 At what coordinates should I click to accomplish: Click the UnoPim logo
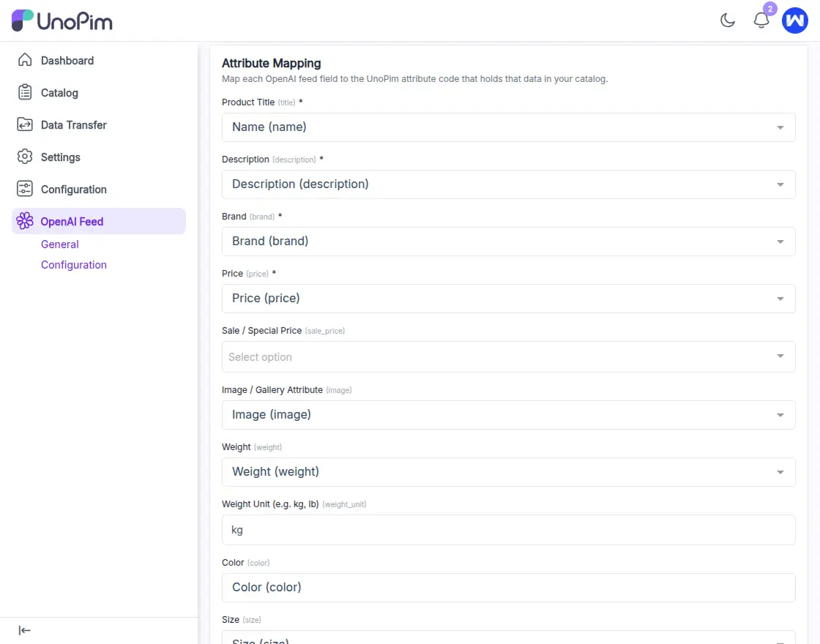61,21
